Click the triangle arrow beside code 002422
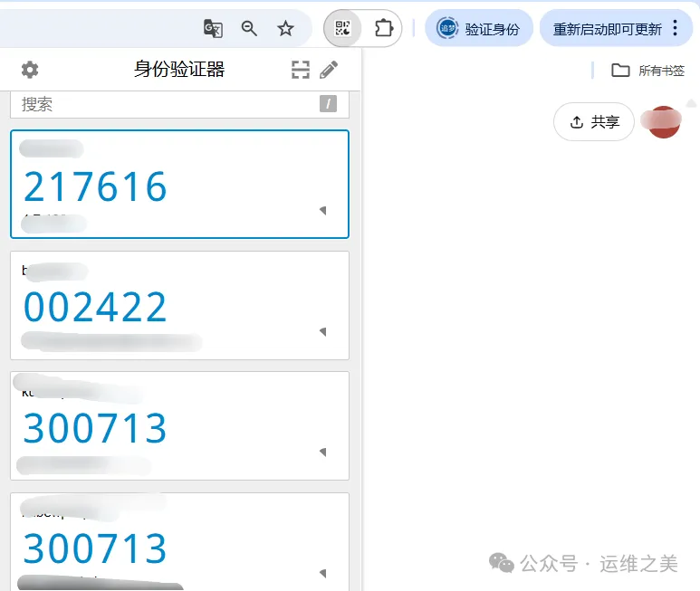Viewport: 700px width, 591px height. [x=322, y=331]
